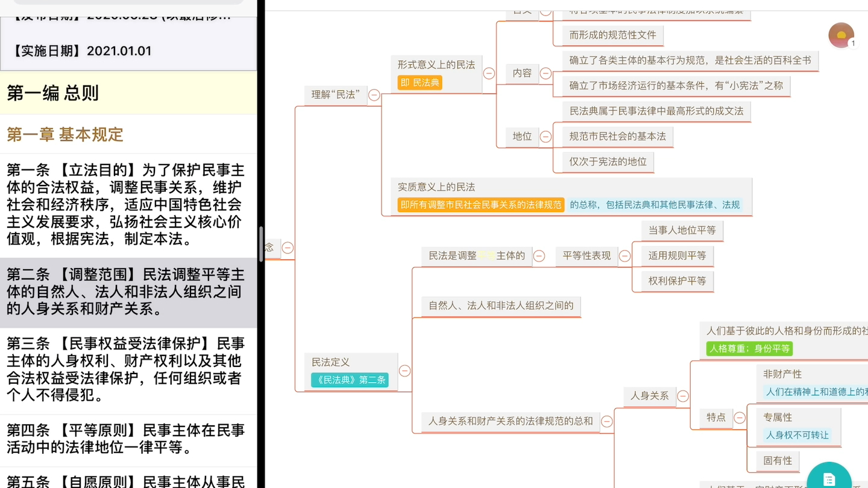This screenshot has width=868, height=488.
Task: Select the 当事人地位平等 node
Action: point(682,230)
